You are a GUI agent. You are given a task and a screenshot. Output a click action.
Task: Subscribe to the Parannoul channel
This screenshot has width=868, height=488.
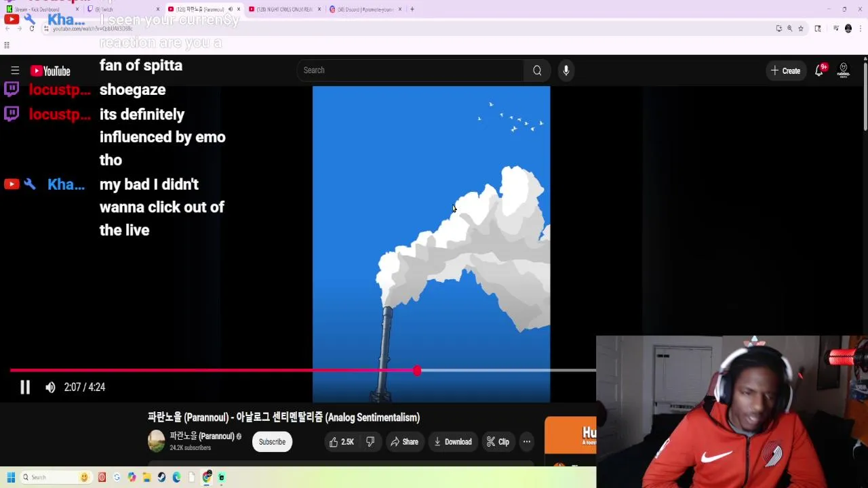(272, 442)
